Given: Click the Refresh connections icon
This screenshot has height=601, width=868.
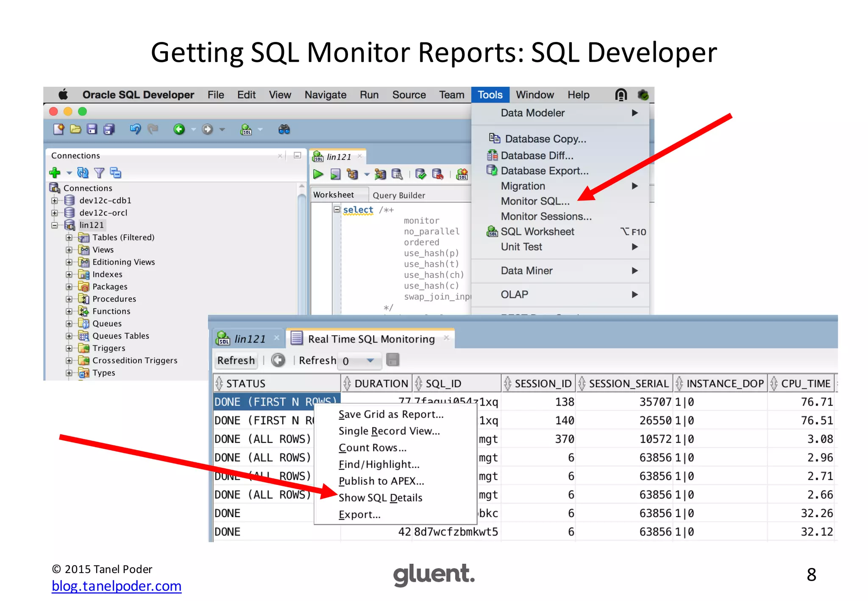Looking at the screenshot, I should [83, 173].
